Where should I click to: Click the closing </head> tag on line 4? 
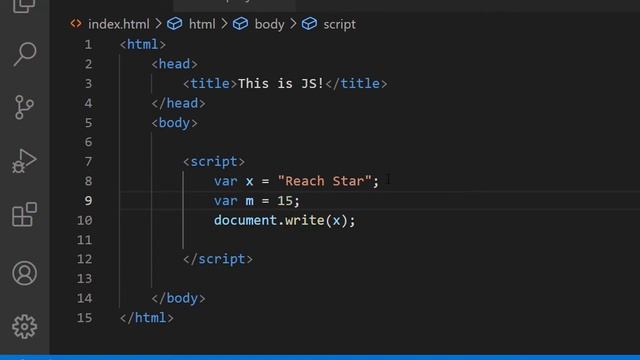178,103
